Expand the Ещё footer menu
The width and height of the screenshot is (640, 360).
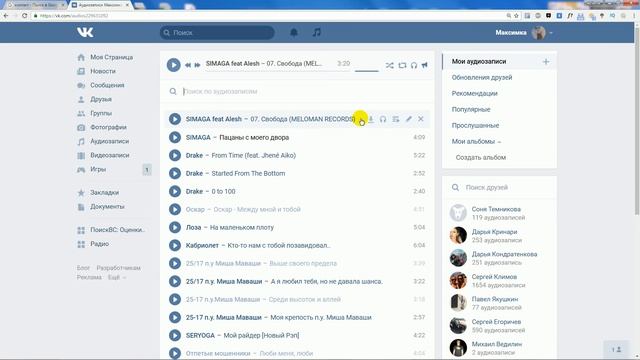(x=116, y=277)
